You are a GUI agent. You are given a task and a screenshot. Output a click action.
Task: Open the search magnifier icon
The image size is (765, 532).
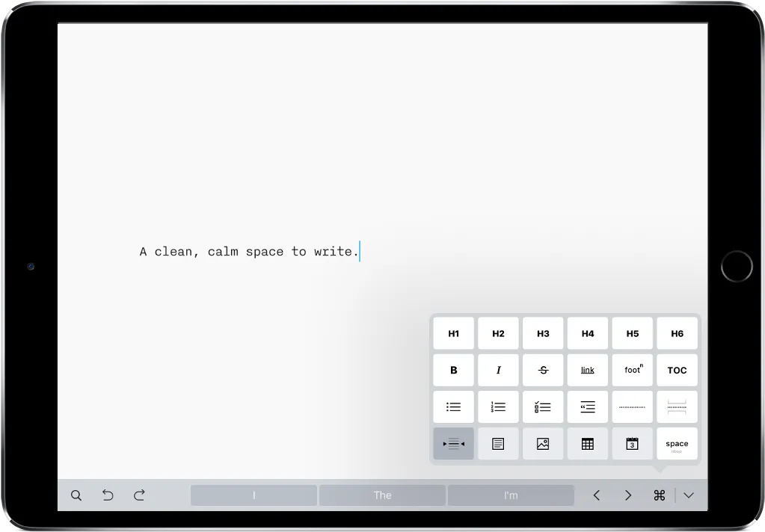click(76, 495)
